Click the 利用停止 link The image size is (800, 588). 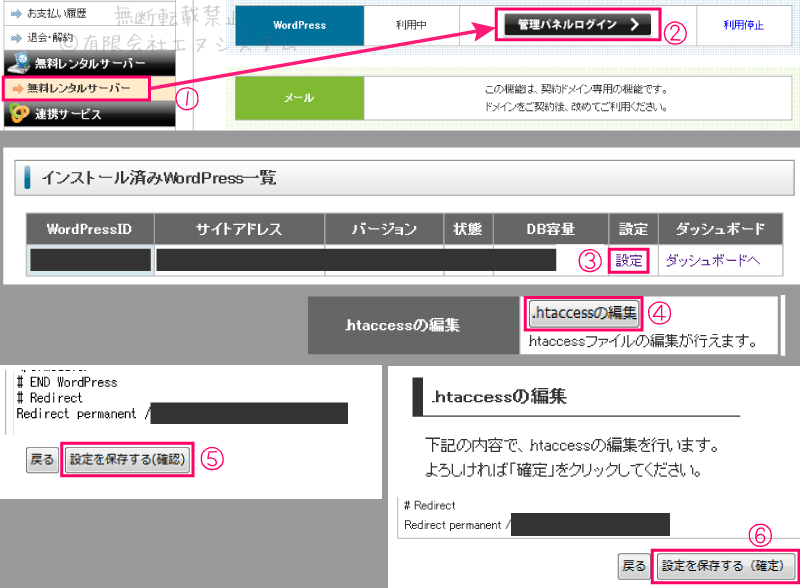pos(743,25)
